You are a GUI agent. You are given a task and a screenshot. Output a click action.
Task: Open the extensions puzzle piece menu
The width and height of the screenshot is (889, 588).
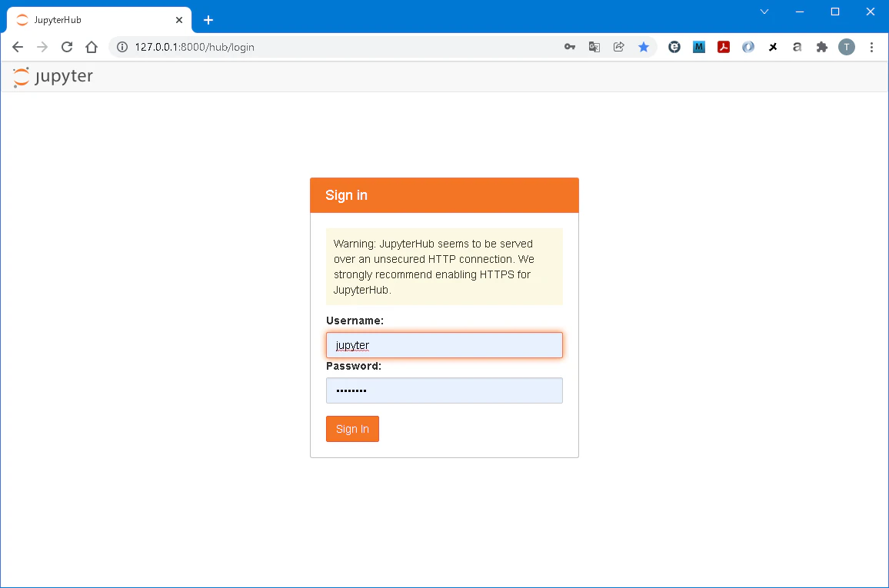[x=822, y=47]
